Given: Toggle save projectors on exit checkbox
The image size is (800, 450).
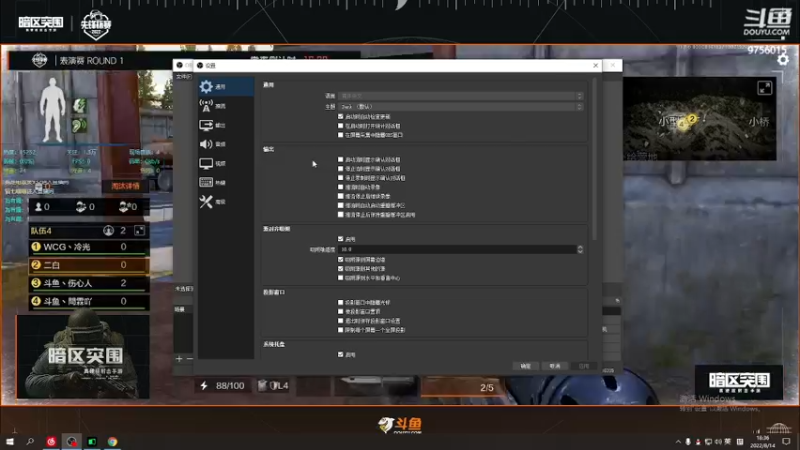Looking at the screenshot, I should point(341,321).
